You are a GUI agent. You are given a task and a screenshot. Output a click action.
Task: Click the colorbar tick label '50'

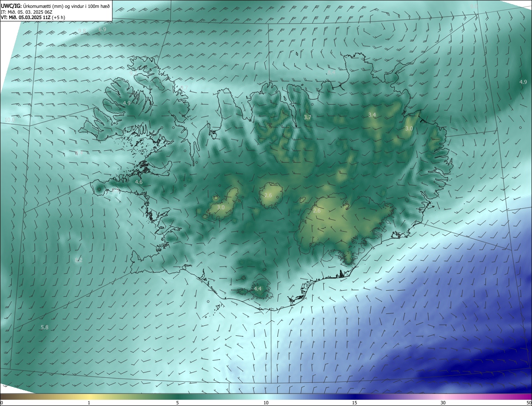529,403
